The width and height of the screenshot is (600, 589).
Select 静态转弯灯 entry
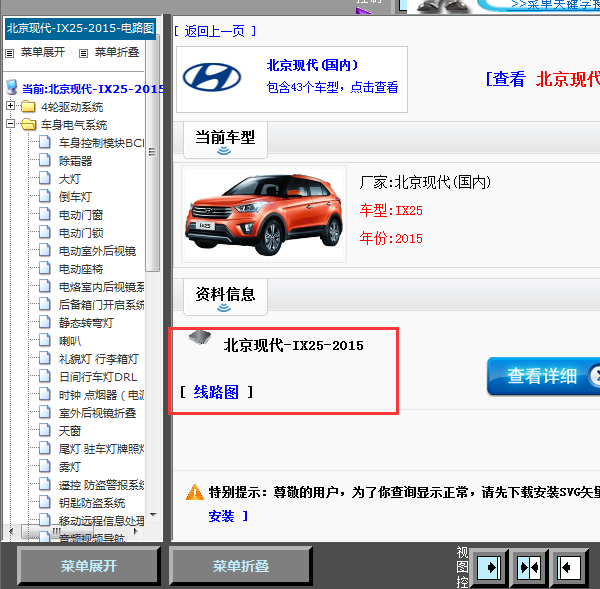pyautogui.click(x=86, y=323)
